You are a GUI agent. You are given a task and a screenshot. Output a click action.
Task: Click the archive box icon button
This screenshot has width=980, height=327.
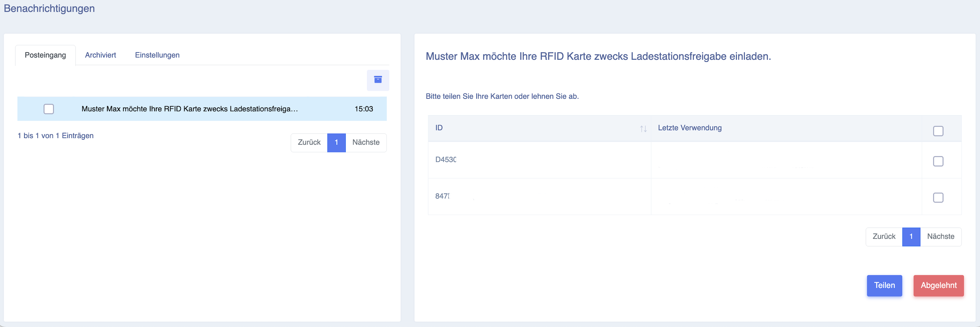click(377, 80)
